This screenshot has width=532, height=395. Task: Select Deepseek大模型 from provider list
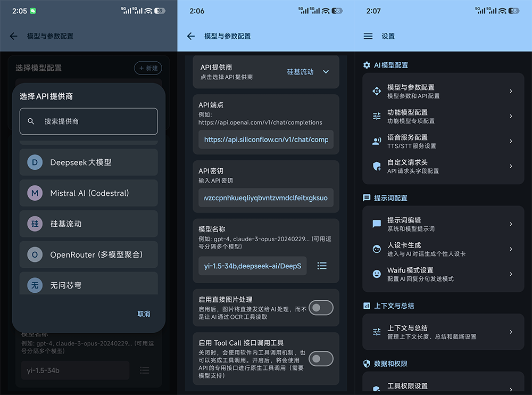tap(88, 162)
